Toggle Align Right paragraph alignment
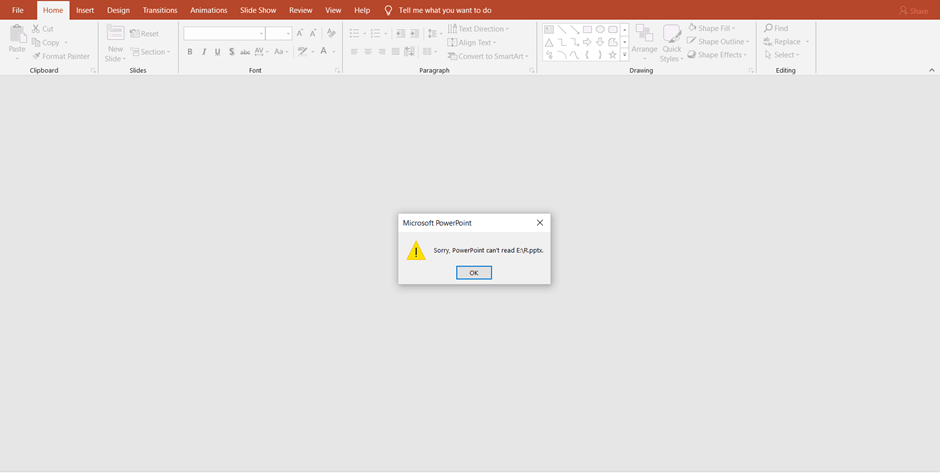The height and width of the screenshot is (473, 940). (x=382, y=52)
